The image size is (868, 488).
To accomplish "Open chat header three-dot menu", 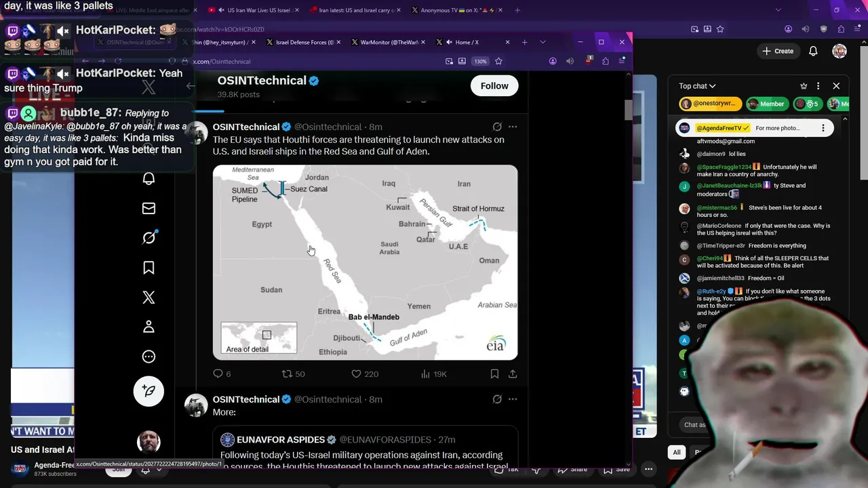I will 818,86.
